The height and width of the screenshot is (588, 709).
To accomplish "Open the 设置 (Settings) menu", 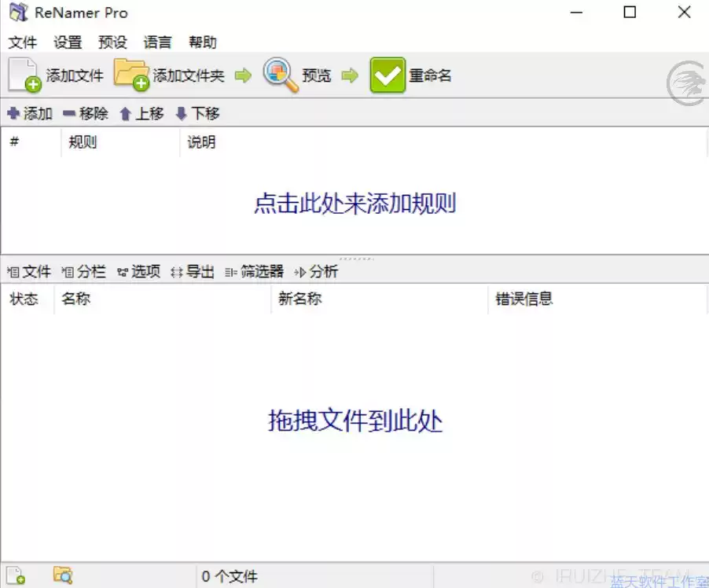I will tap(68, 42).
